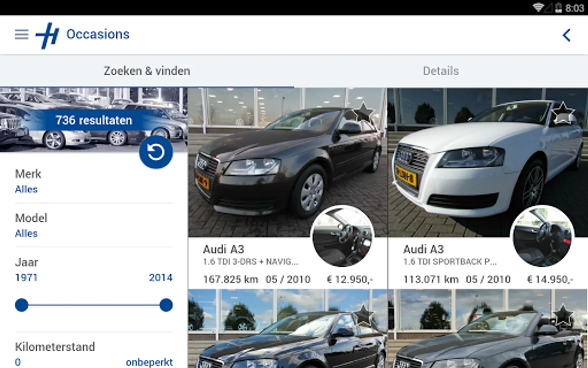Tap the H brand logo
This screenshot has width=588, height=368.
[47, 36]
